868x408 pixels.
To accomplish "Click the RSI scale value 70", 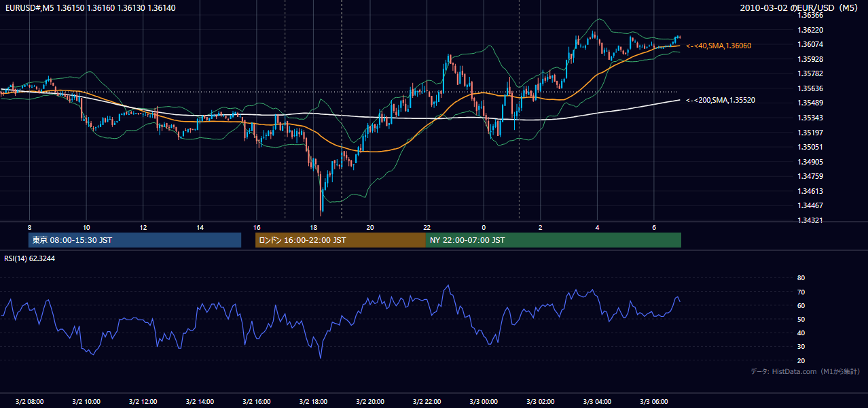I will coord(801,292).
